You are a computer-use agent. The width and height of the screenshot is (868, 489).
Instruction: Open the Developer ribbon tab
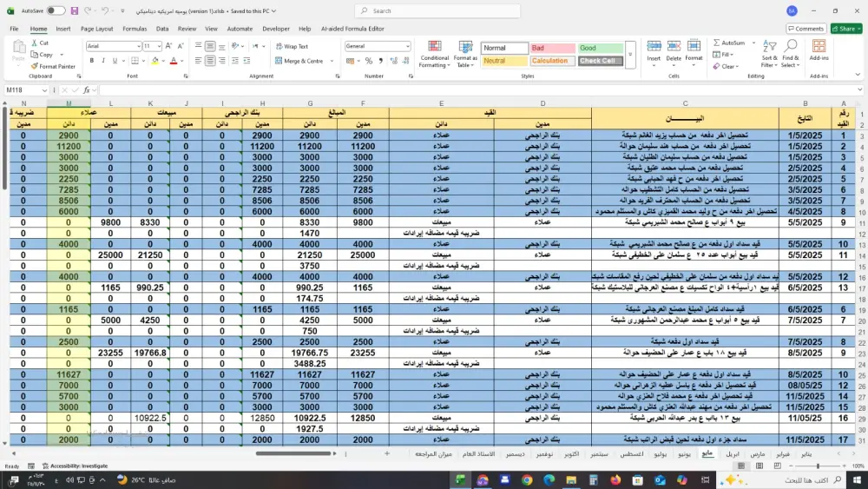click(276, 29)
